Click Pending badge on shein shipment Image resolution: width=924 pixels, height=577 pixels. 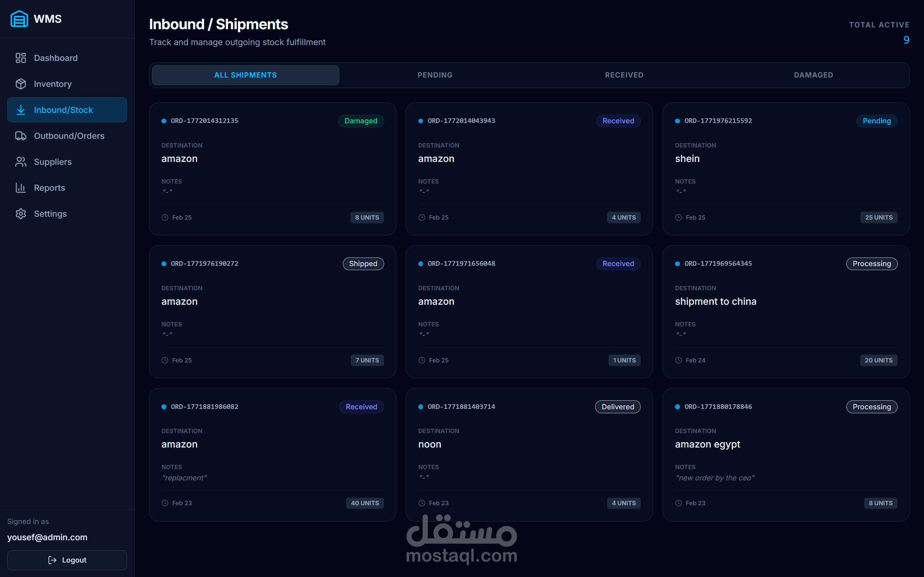point(876,121)
